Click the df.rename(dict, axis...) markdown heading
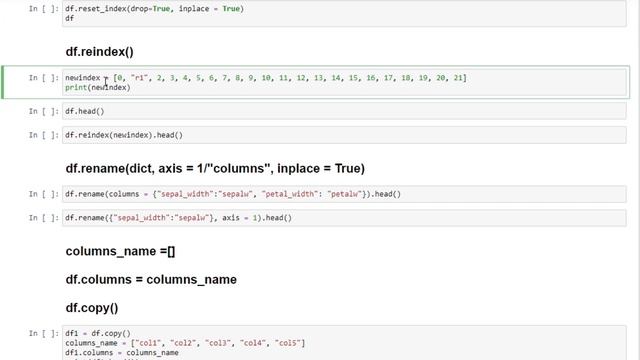Image resolution: width=640 pixels, height=360 pixels. (x=215, y=169)
